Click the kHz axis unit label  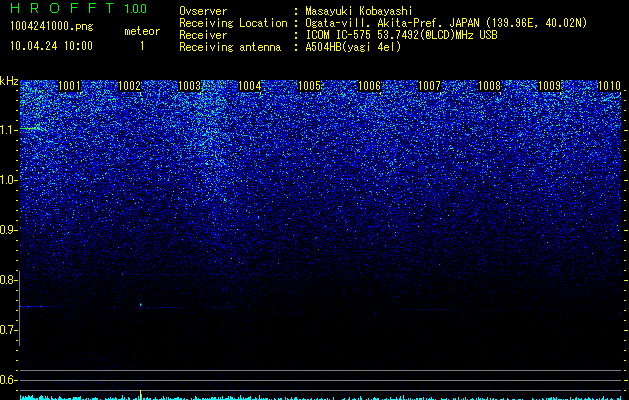coord(9,81)
